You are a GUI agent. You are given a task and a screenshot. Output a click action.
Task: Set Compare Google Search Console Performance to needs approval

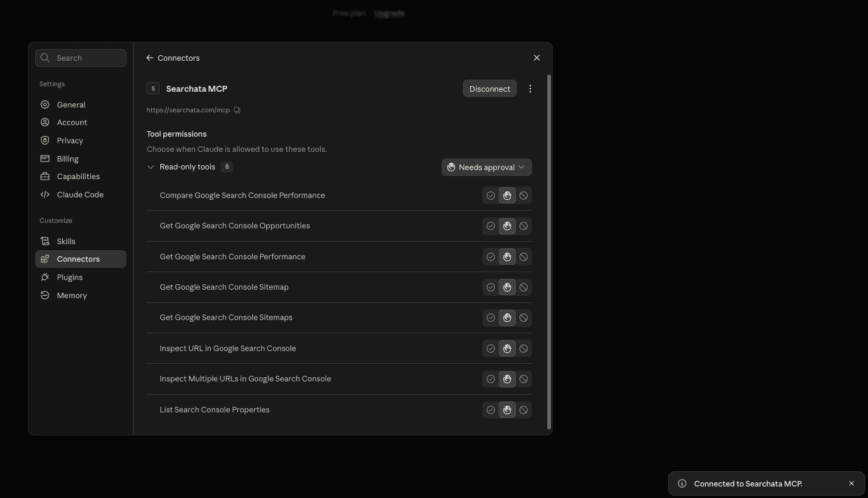coord(507,196)
